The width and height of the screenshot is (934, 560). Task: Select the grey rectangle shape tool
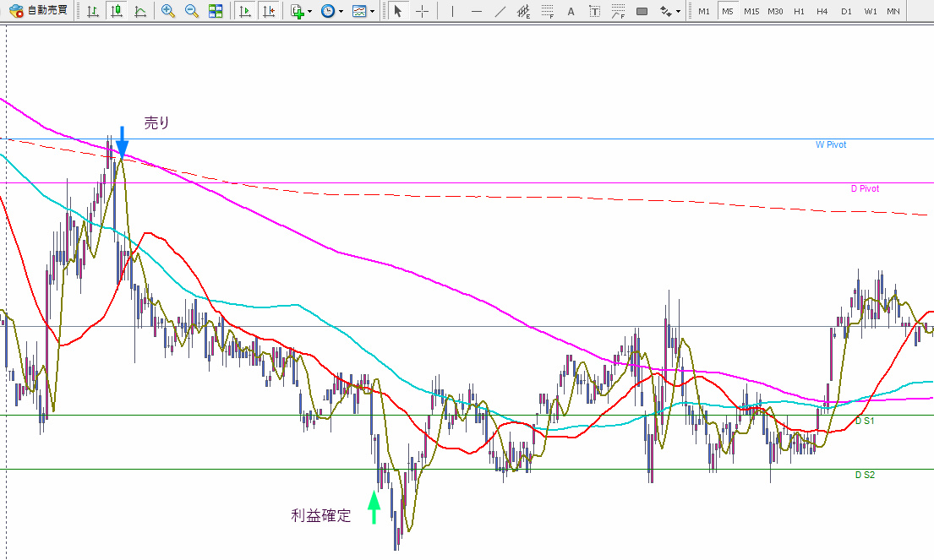tap(642, 11)
